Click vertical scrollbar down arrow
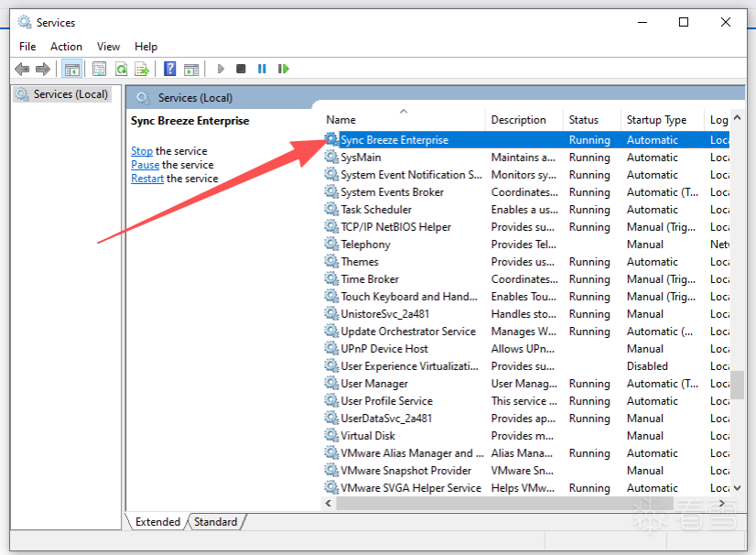The height and width of the screenshot is (555, 756). pos(737,488)
